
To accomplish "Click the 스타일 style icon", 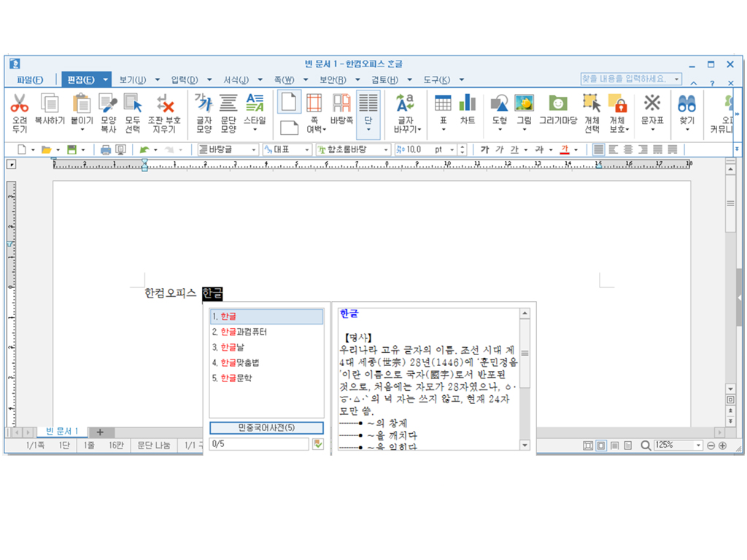I will tap(255, 103).
